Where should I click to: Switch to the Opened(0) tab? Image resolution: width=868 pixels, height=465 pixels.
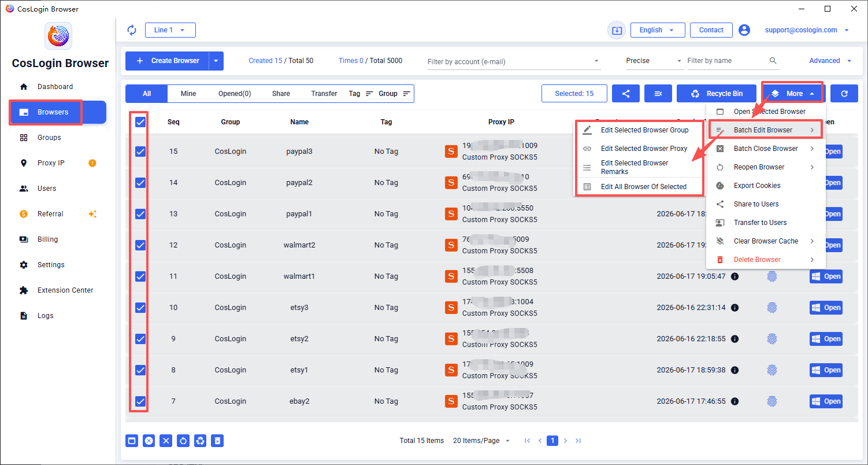click(235, 94)
